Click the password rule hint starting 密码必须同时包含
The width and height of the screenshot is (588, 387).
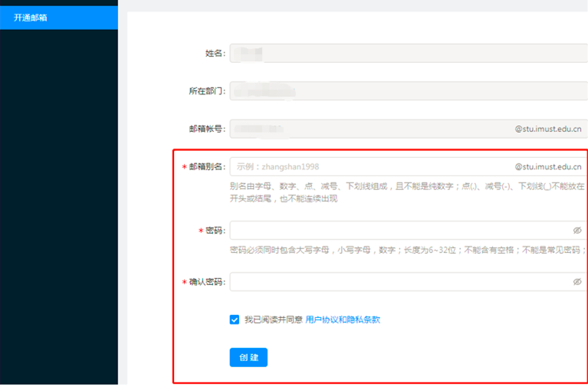point(408,250)
